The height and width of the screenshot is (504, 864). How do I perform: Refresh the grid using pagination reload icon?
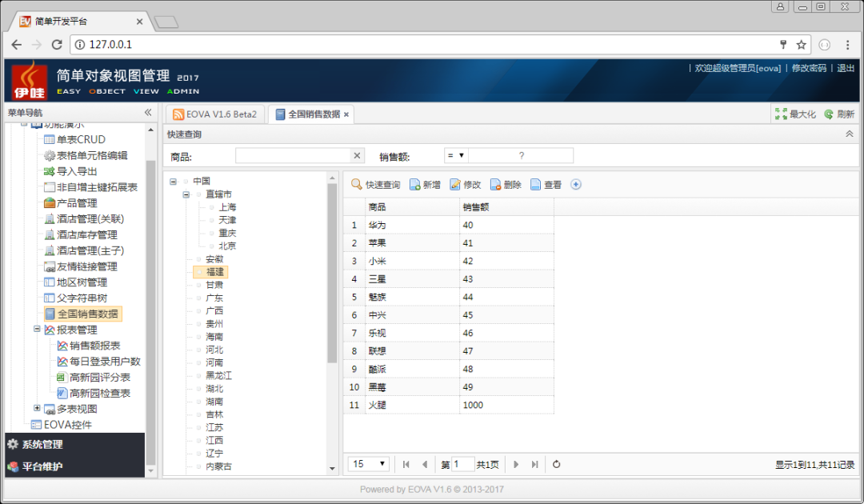557,464
